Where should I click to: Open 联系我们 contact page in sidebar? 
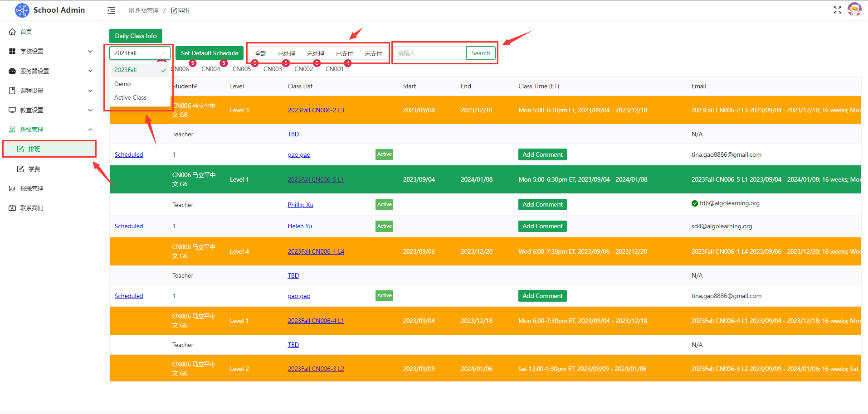coord(32,208)
